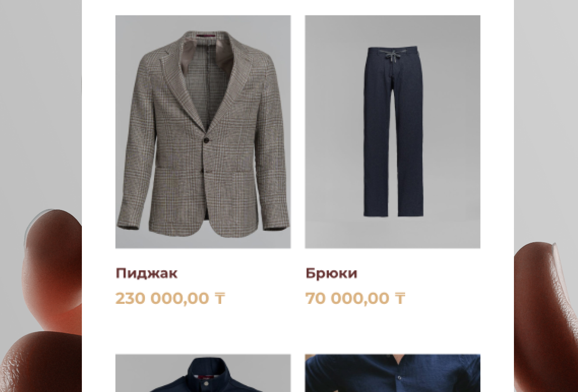578x392 pixels.
Task: Open the Пиджак product image
Action: pos(203,132)
